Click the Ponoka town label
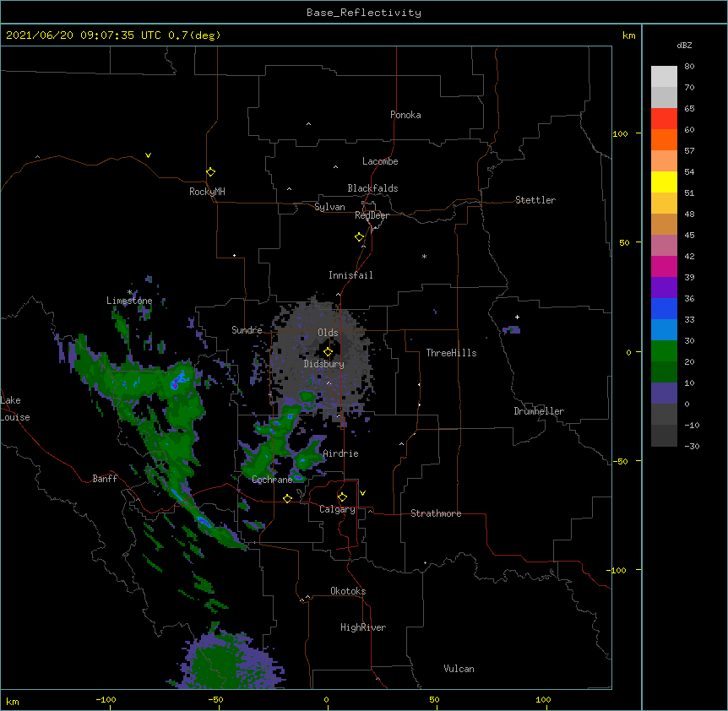This screenshot has width=728, height=711. tap(405, 115)
